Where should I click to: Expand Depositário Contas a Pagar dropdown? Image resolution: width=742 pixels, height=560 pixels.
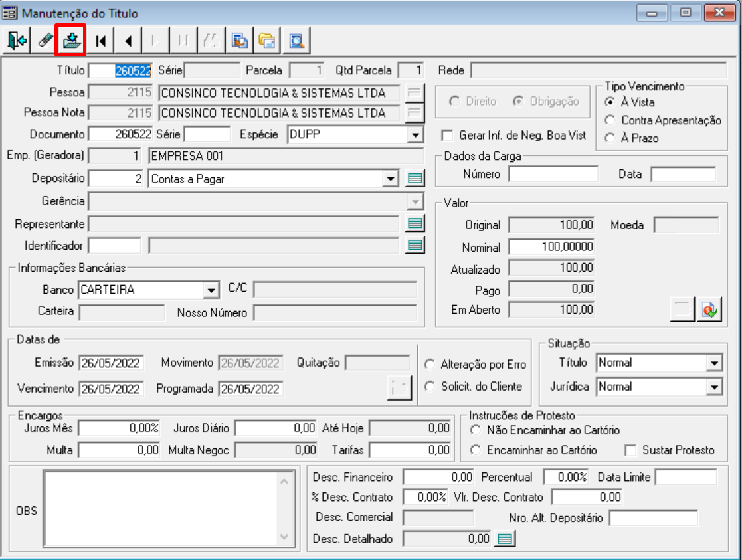coord(391,179)
